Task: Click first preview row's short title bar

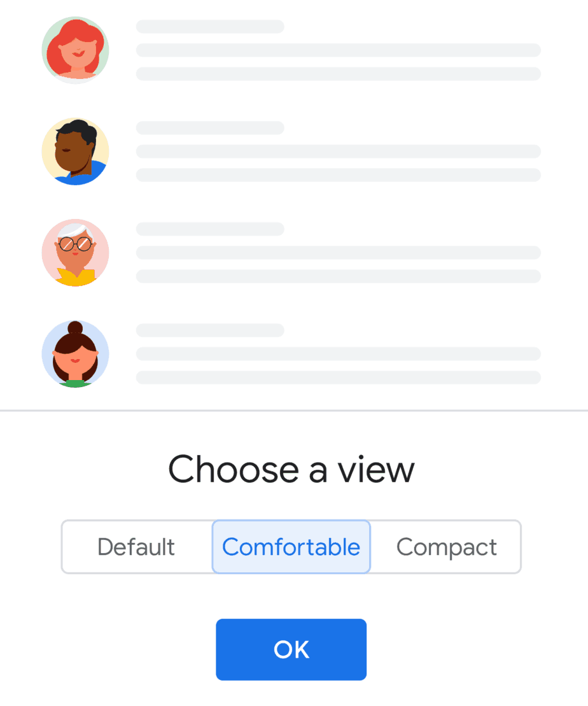Action: point(210,27)
